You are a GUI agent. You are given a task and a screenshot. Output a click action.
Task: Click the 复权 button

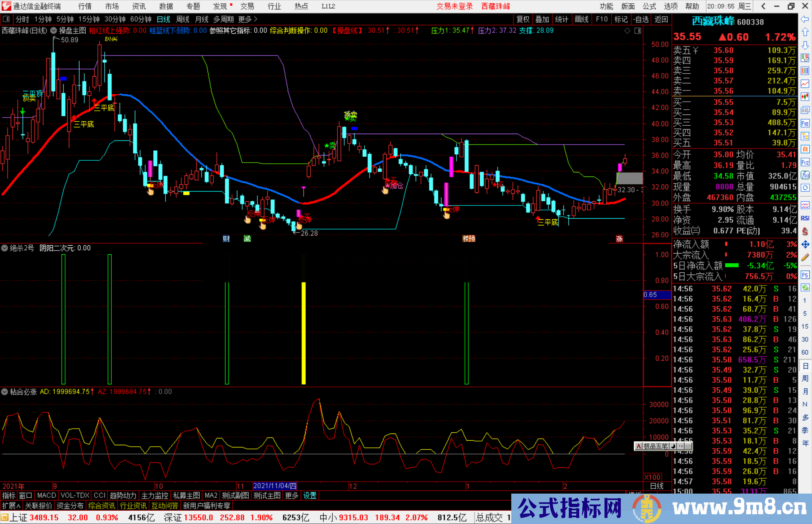(x=523, y=19)
